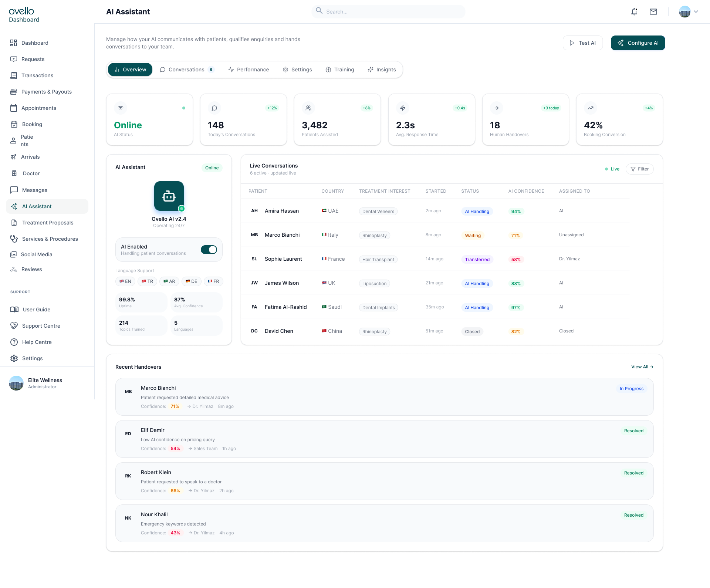Click Marco Bianchi's Waiting status badge
Viewport: 710px width, 588px height.
(x=473, y=236)
